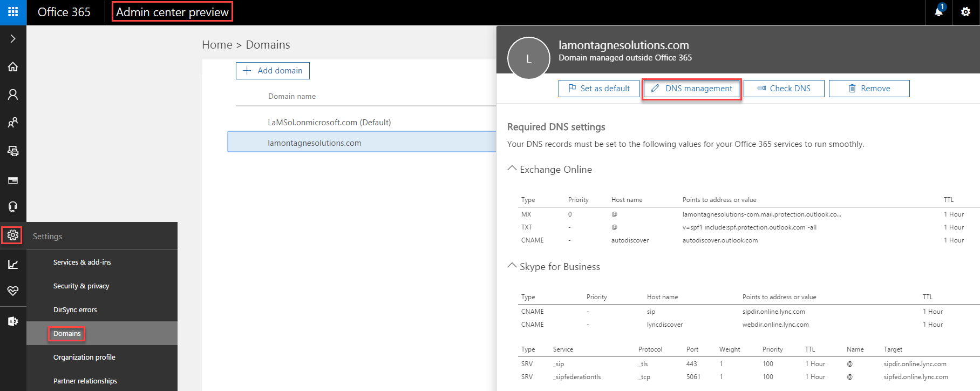Select Domains in Settings menu
Screen dimensions: 980x391
(x=67, y=333)
